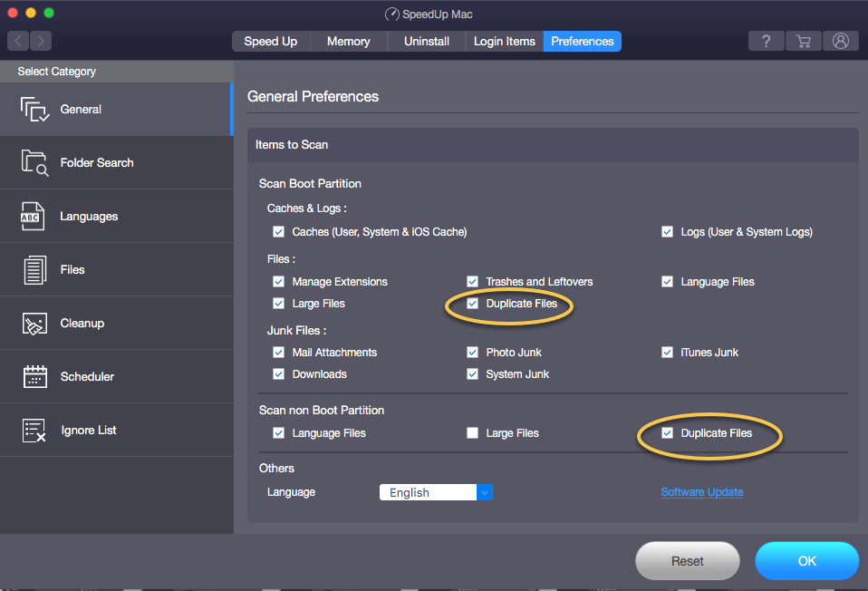868x591 pixels.
Task: Enable Large Files under non Boot Partition
Action: [472, 433]
